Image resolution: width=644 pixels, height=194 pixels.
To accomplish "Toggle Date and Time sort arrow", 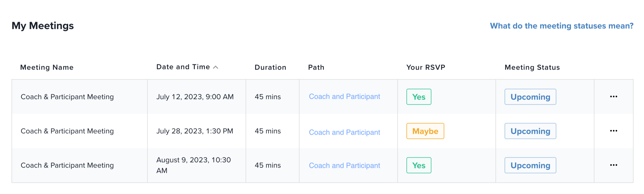I will (x=216, y=67).
